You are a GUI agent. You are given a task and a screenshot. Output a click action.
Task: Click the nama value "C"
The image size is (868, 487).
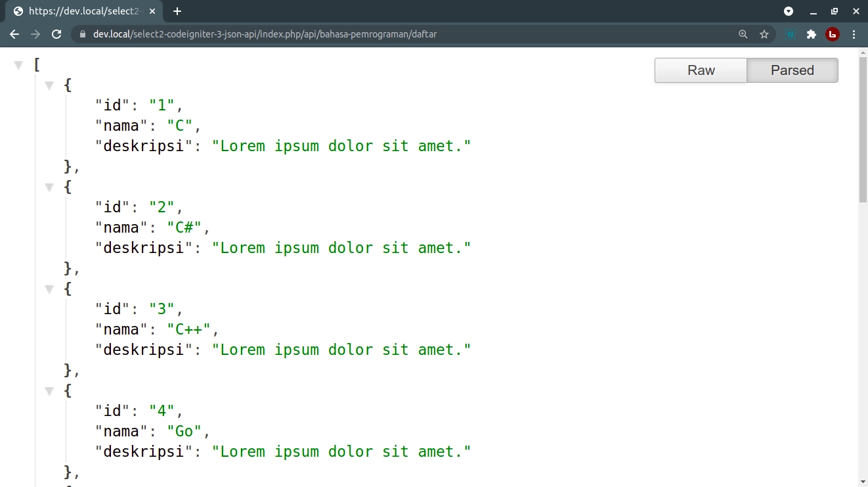coord(180,126)
